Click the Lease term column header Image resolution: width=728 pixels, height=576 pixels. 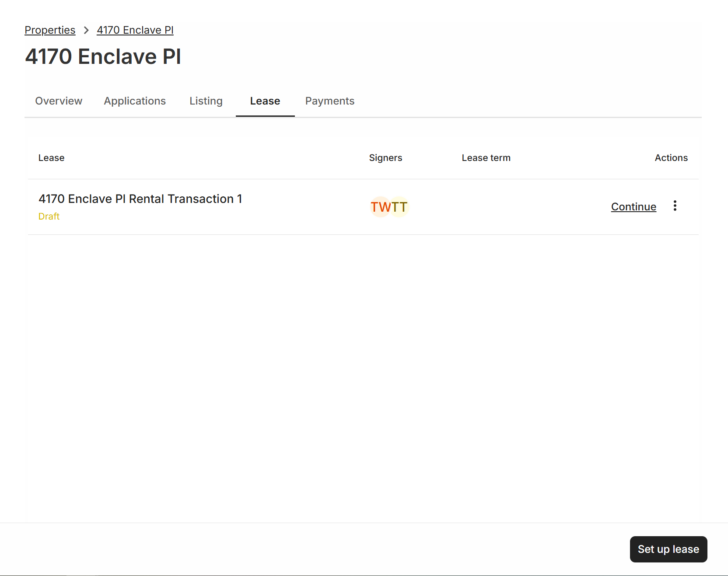pos(486,157)
